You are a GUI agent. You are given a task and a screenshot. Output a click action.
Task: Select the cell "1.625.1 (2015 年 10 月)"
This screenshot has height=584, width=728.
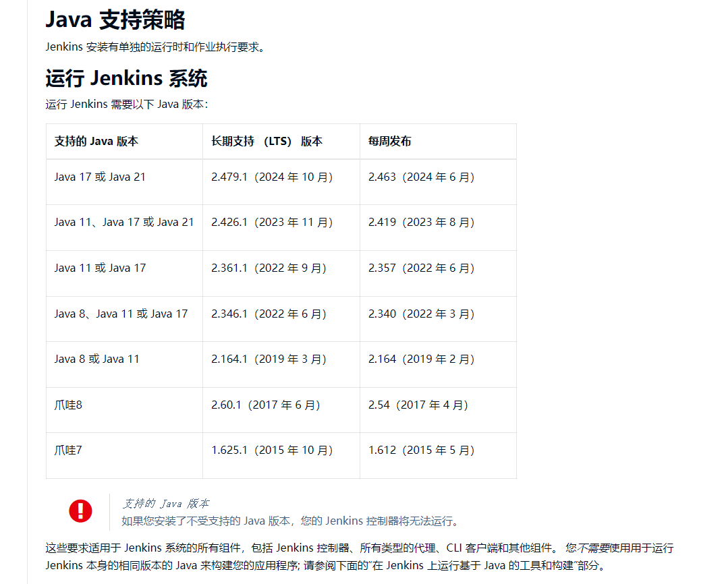[281, 455]
